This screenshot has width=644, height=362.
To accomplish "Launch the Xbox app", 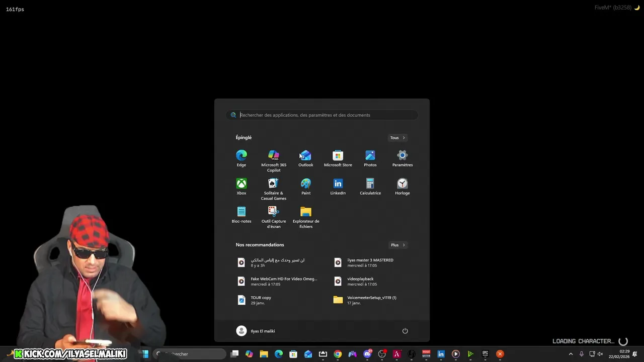I will tap(242, 187).
